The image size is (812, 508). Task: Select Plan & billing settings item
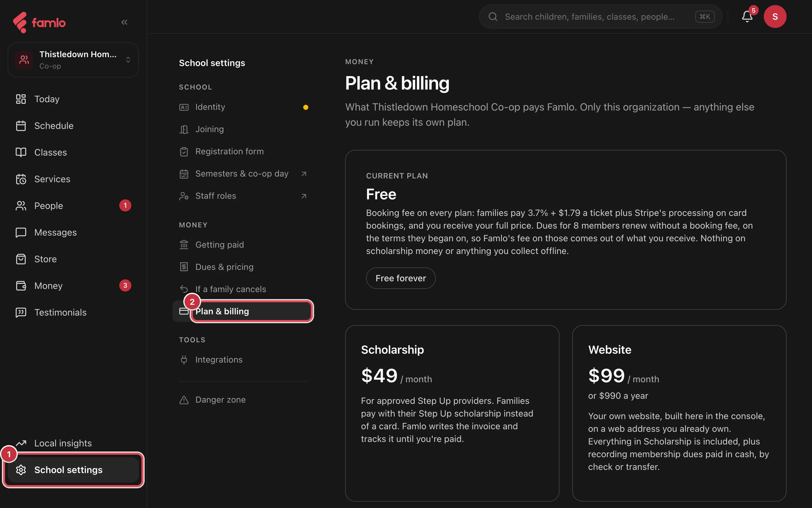(x=244, y=311)
